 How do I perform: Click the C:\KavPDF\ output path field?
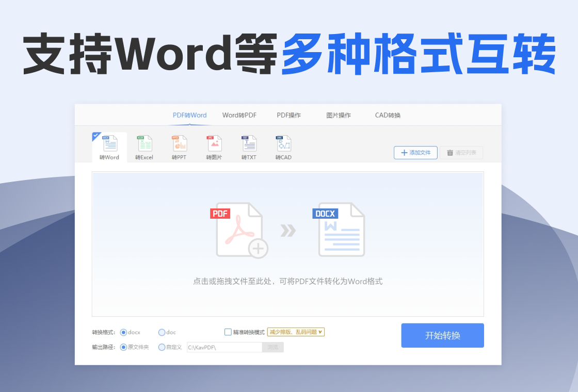click(224, 347)
